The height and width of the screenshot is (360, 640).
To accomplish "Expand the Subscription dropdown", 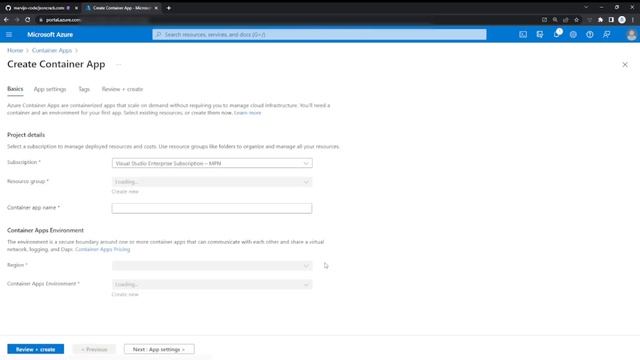I will tap(212, 163).
